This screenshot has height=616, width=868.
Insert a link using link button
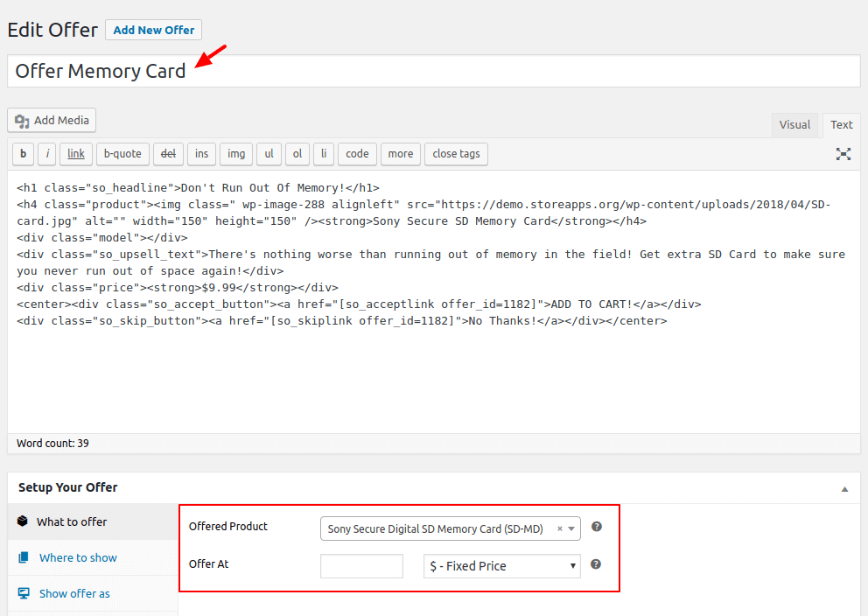click(x=76, y=154)
